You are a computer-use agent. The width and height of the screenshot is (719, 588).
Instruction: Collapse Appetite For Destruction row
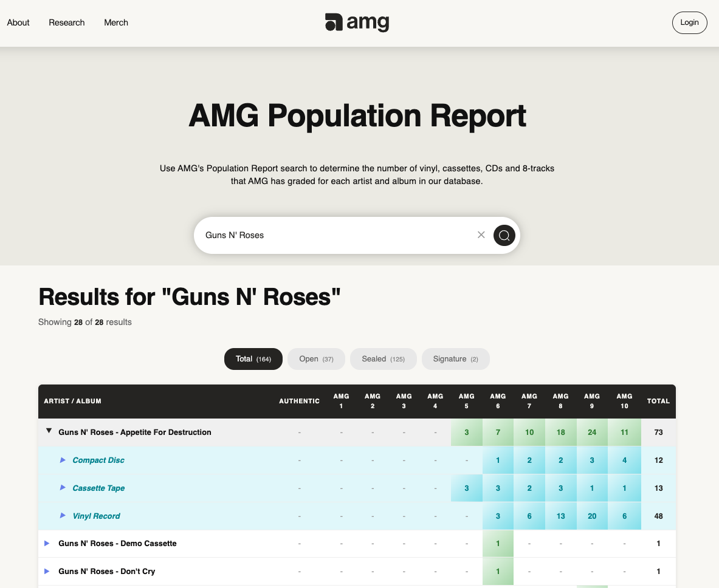click(x=49, y=431)
